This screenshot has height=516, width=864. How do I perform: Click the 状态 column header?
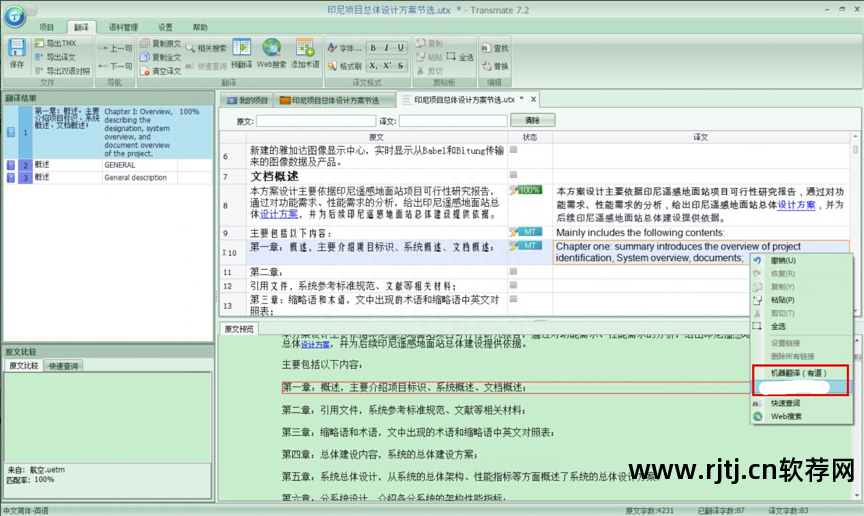click(530, 137)
